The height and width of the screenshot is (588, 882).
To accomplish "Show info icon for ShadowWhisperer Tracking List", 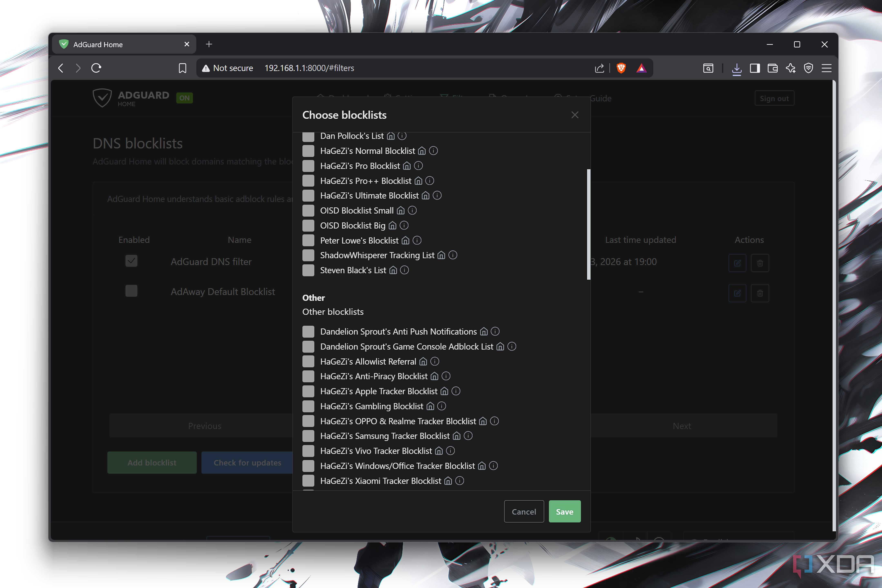I will coord(453,255).
